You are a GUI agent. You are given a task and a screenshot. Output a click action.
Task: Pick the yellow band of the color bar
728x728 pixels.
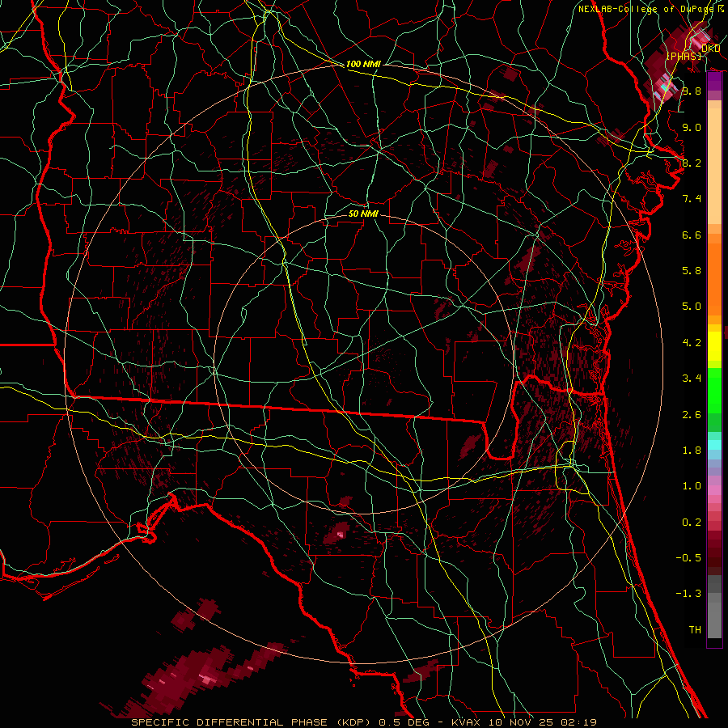pyautogui.click(x=714, y=346)
